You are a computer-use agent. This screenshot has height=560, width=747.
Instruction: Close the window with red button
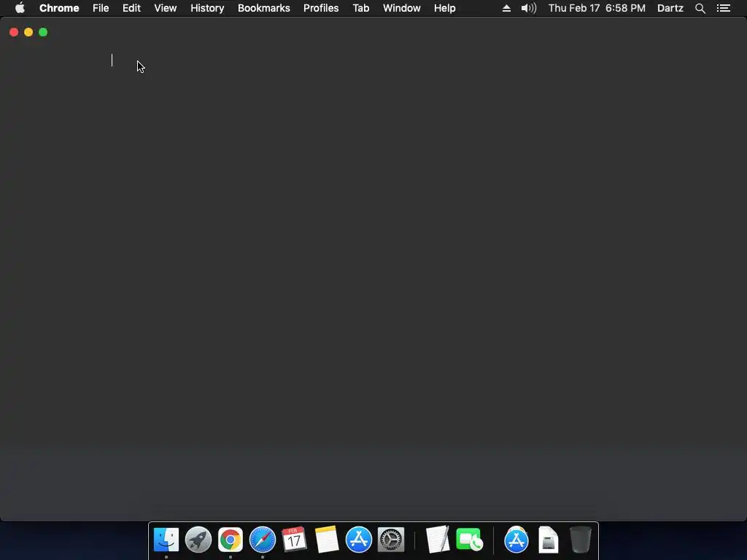pos(14,32)
